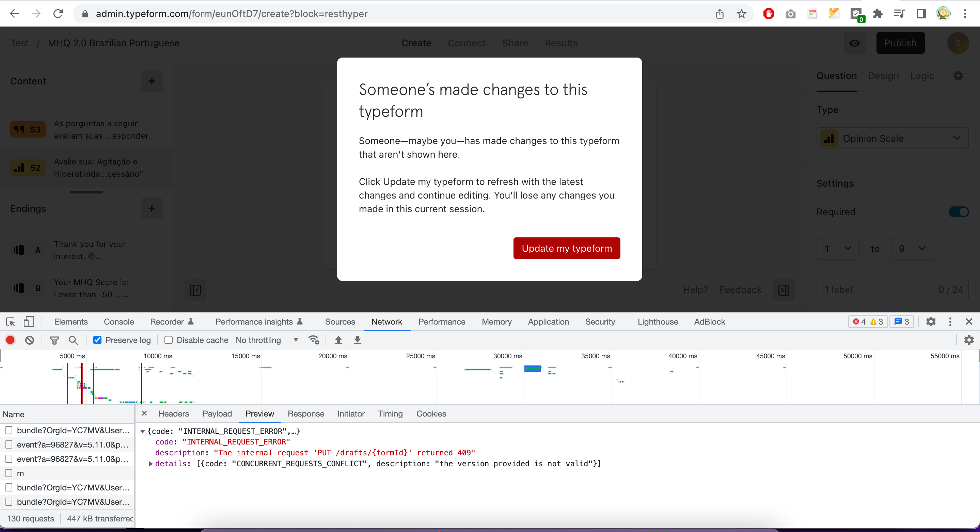Toggle the network filter funnel icon
Image resolution: width=980 pixels, height=532 pixels.
(54, 340)
